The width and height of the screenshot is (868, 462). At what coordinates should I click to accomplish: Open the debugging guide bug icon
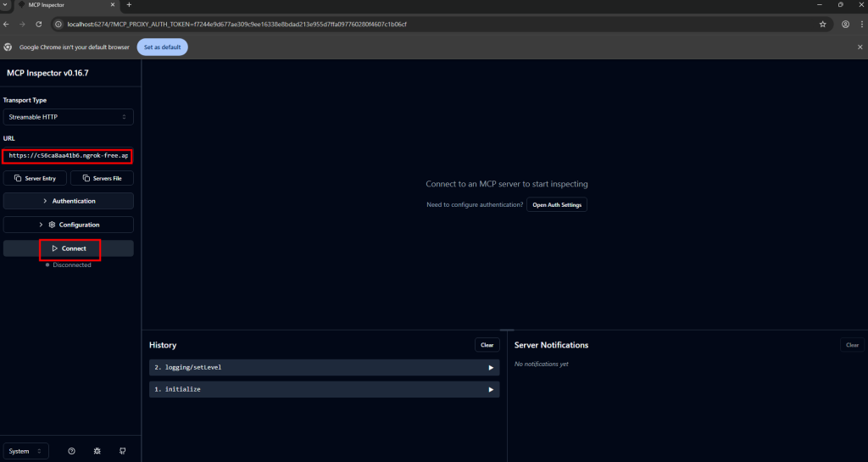(x=97, y=451)
